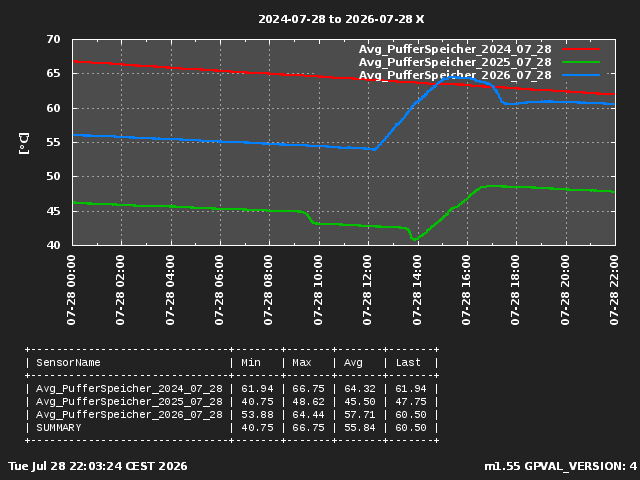This screenshot has width=640, height=480.
Task: Click the [°C] axis unit label
Action: 24,143
